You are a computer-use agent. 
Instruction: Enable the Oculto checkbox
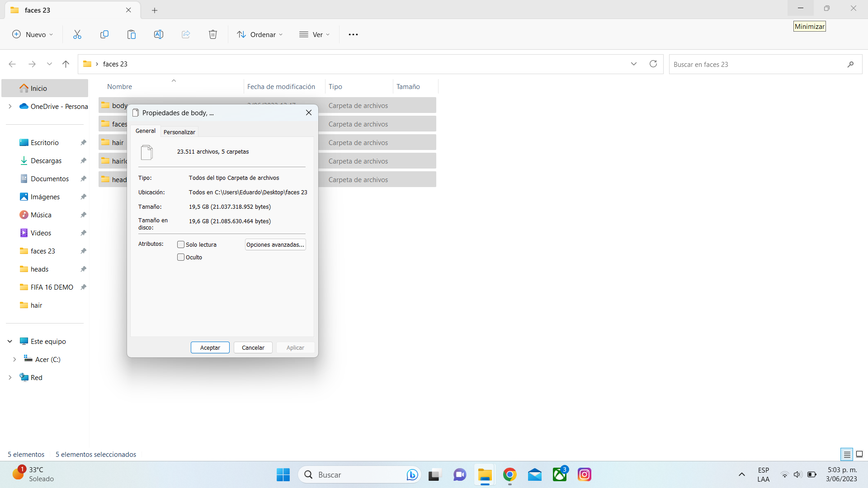181,257
